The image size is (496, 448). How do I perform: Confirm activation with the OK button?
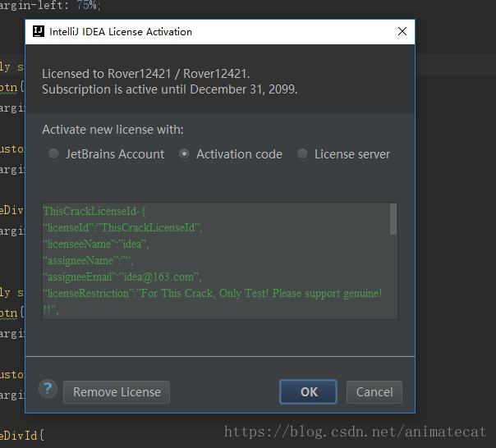coord(308,392)
